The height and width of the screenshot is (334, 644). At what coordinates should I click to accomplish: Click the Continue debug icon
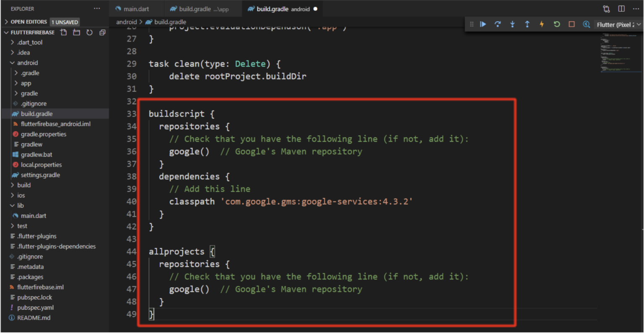coord(483,24)
